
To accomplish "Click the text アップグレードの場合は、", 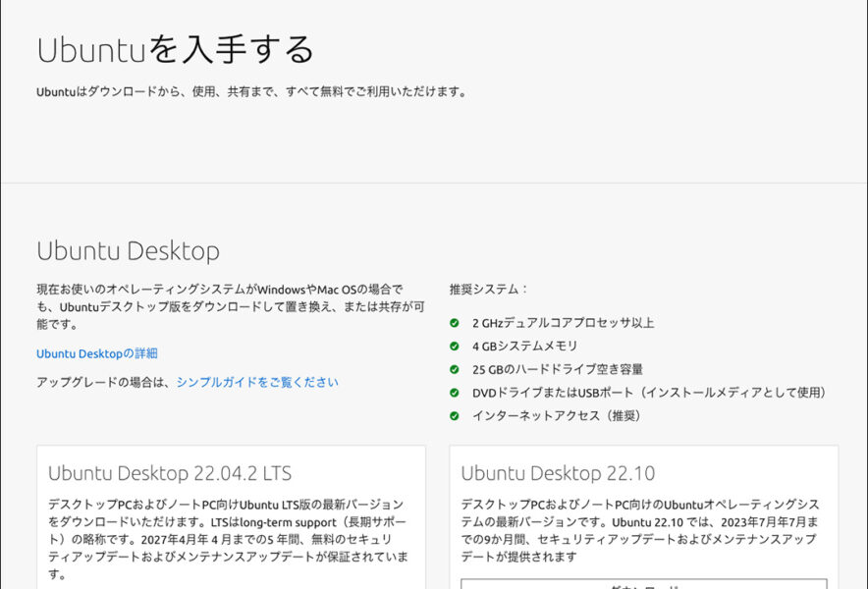I will [x=103, y=383].
